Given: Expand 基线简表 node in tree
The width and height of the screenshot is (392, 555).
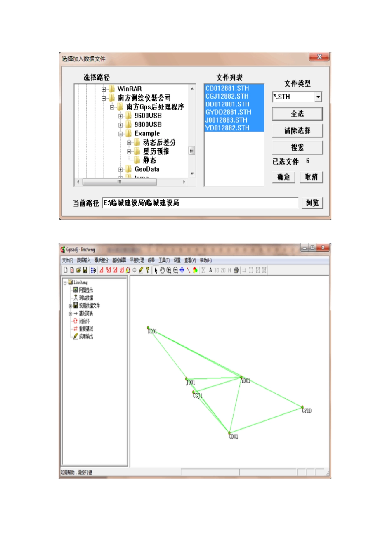Looking at the screenshot, I should [x=71, y=314].
